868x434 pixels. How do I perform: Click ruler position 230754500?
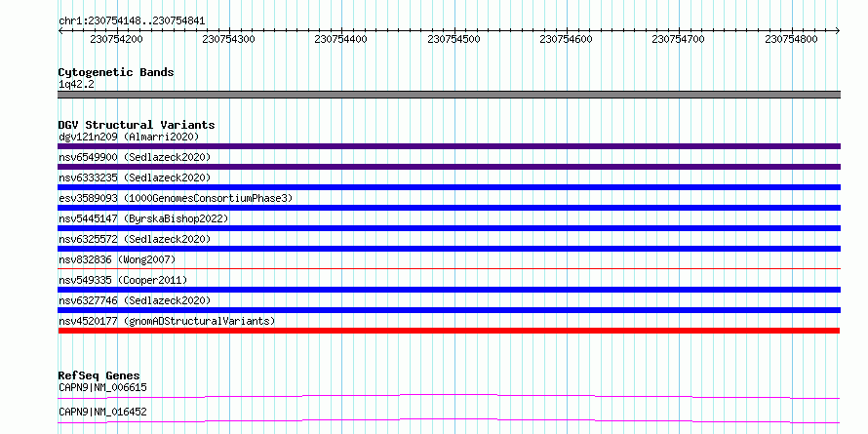(454, 39)
